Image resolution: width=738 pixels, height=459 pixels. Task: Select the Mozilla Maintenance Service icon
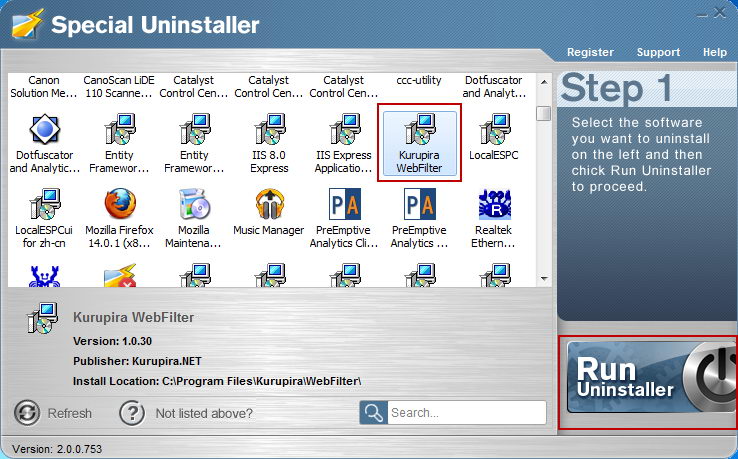(x=194, y=204)
